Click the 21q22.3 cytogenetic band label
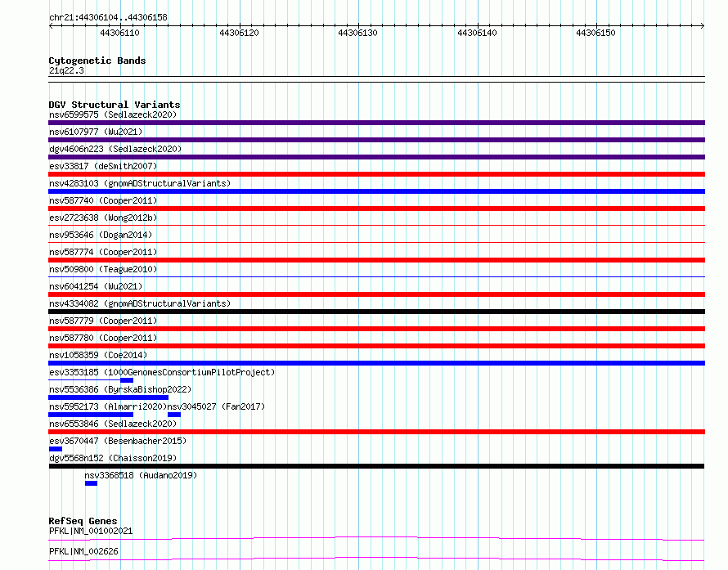728x570 pixels. tap(66, 70)
